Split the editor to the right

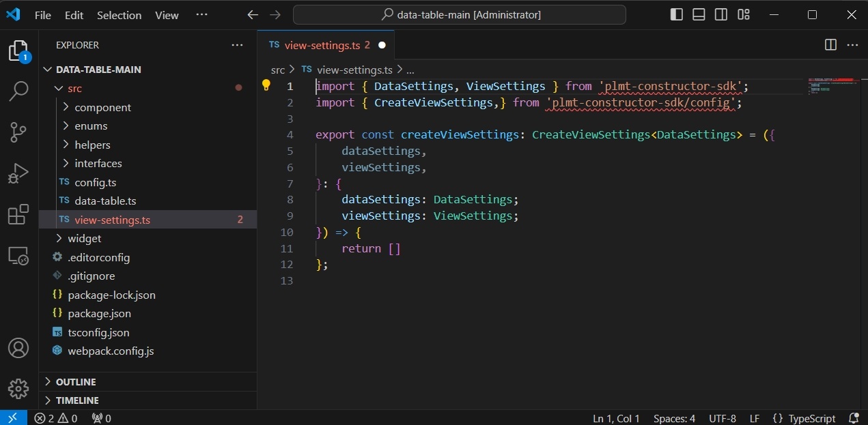[830, 45]
